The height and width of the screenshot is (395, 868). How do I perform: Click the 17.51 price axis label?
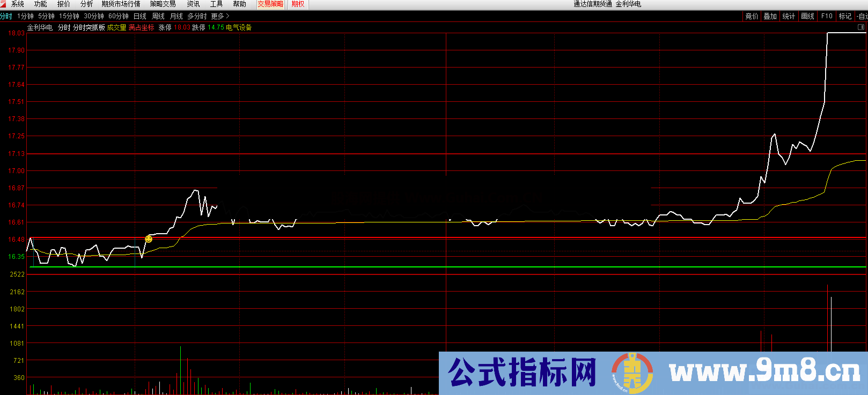[16, 102]
